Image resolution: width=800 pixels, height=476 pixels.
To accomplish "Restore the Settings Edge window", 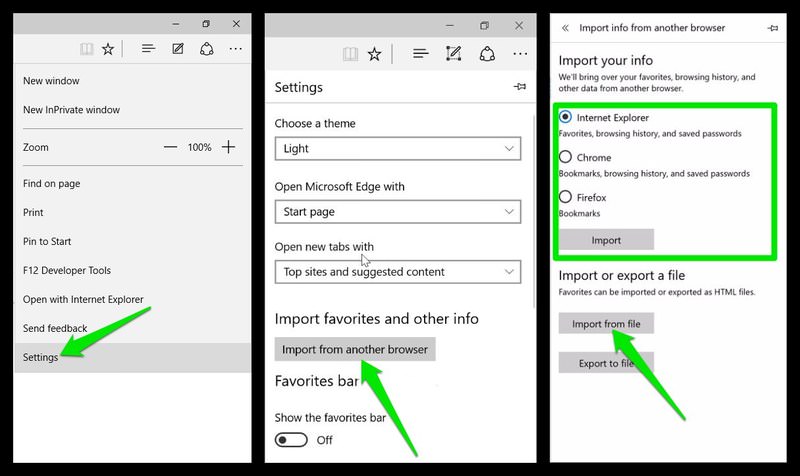I will pos(484,26).
